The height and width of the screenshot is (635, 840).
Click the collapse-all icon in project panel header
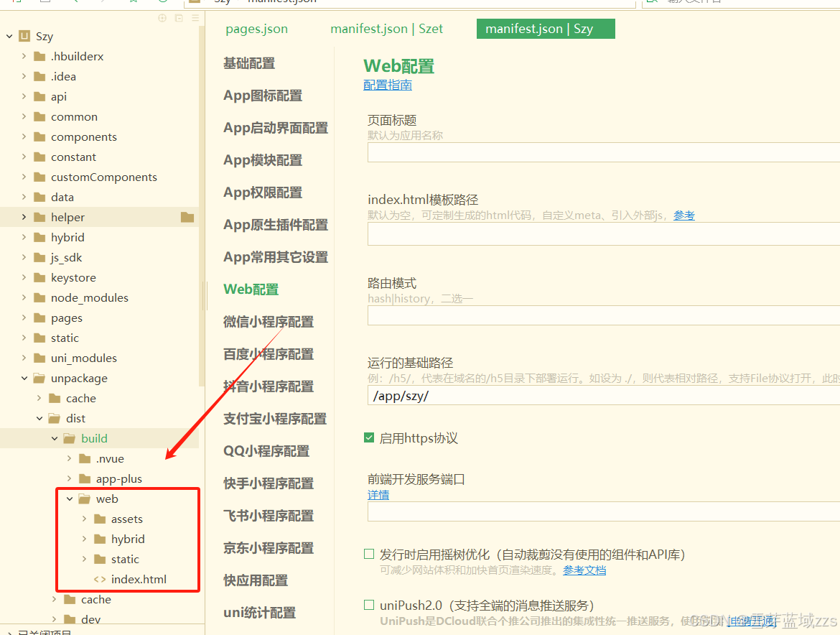click(179, 18)
